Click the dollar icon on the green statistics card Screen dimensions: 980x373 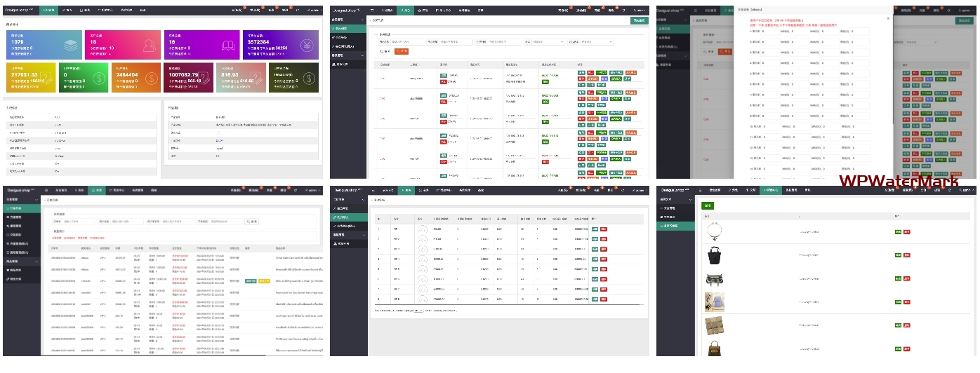pos(98,78)
